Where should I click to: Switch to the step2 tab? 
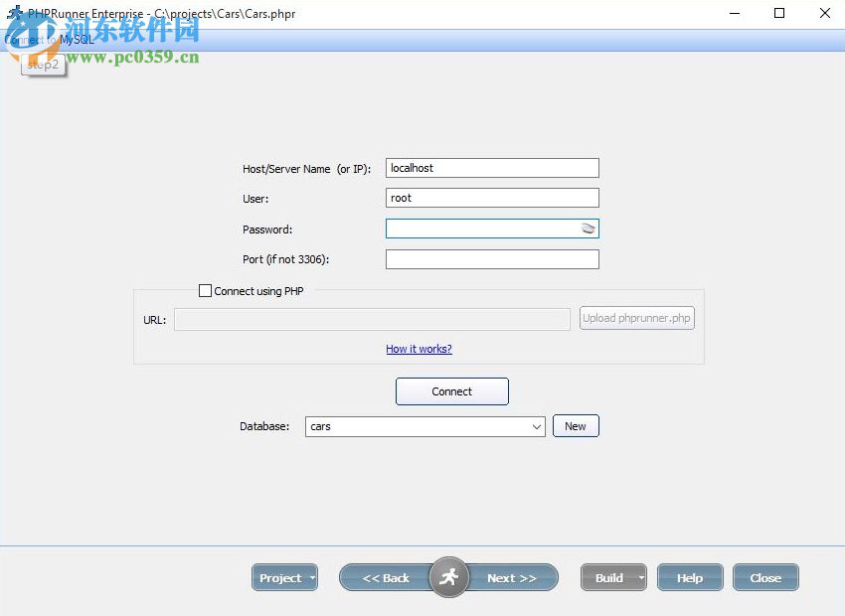tap(43, 65)
